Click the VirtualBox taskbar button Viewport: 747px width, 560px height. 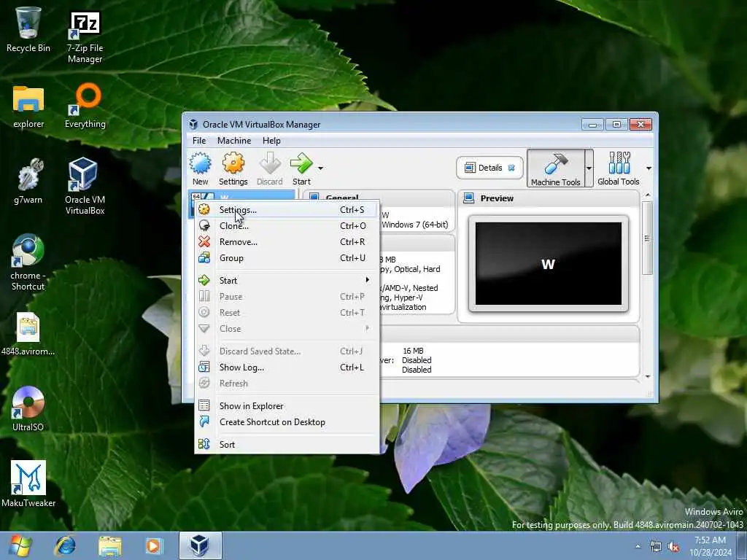[200, 545]
